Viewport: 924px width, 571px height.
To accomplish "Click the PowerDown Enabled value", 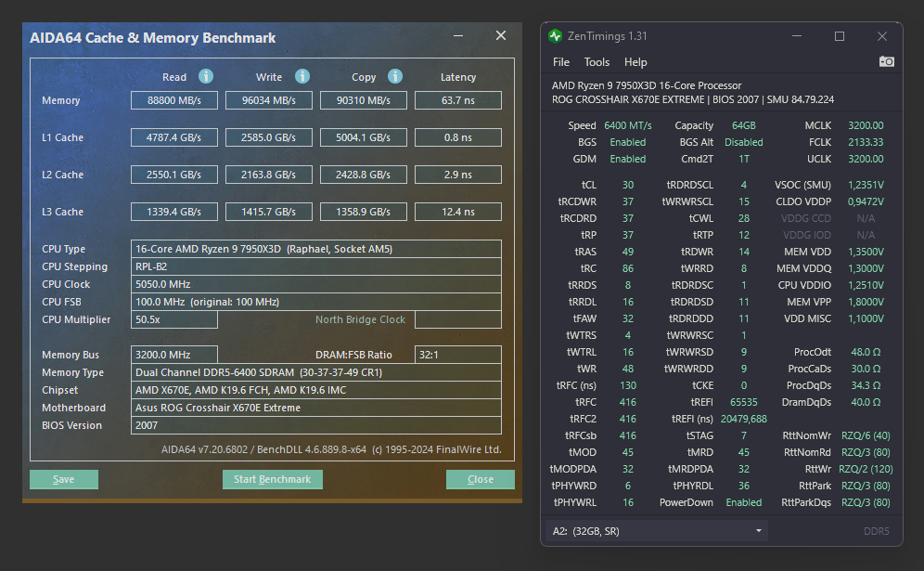I will coord(744,502).
